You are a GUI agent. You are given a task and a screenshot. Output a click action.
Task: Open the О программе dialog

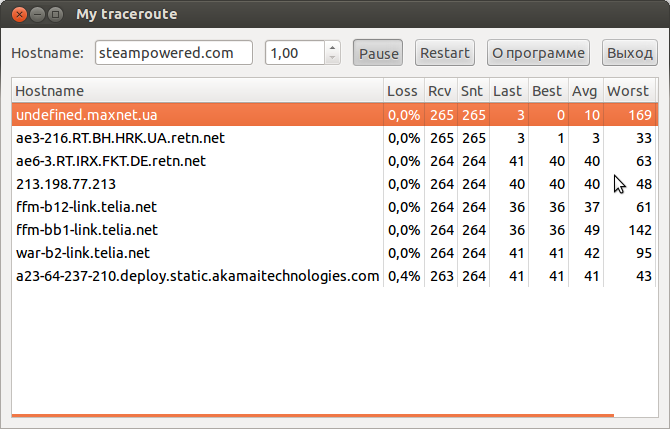coord(538,53)
